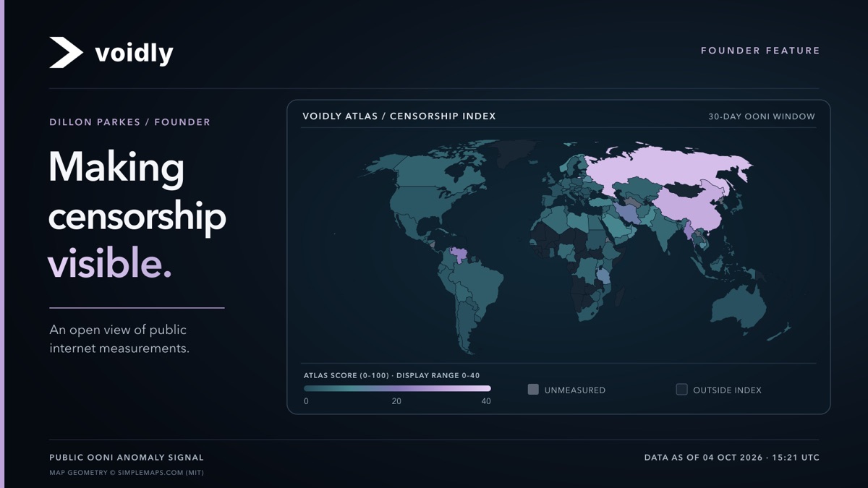The height and width of the screenshot is (488, 868).
Task: Click the UNMEASURED legend swatch
Action: tap(533, 390)
